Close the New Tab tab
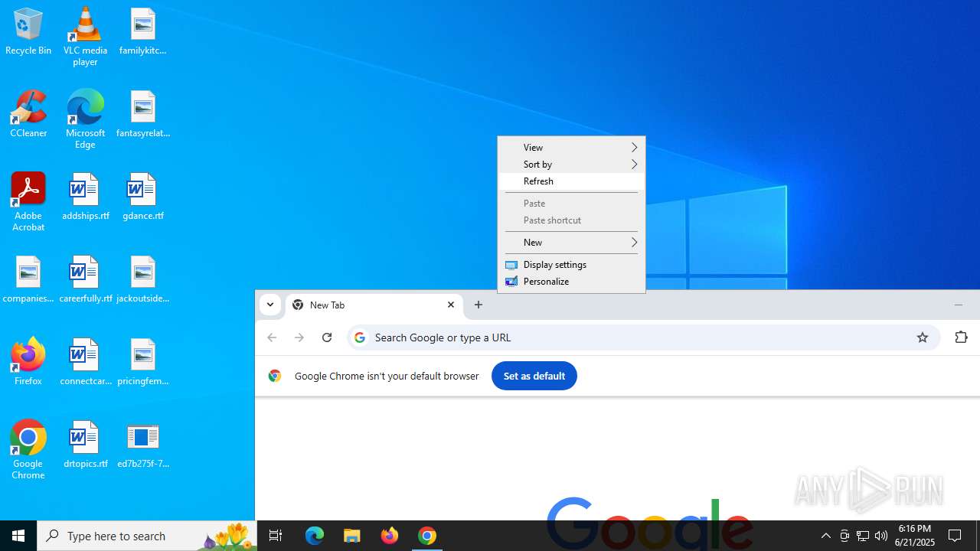This screenshot has width=980, height=551. [451, 305]
